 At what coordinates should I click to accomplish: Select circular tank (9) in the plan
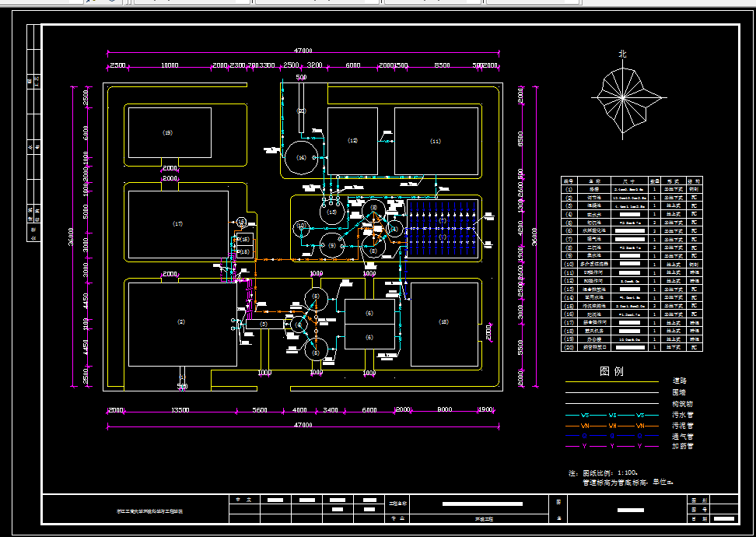pyautogui.click(x=332, y=246)
